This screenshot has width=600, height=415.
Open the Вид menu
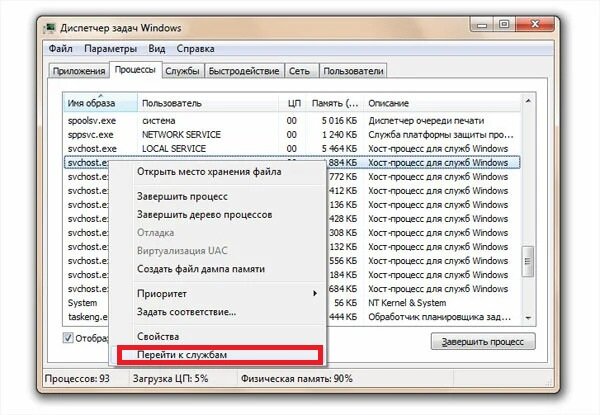(157, 49)
